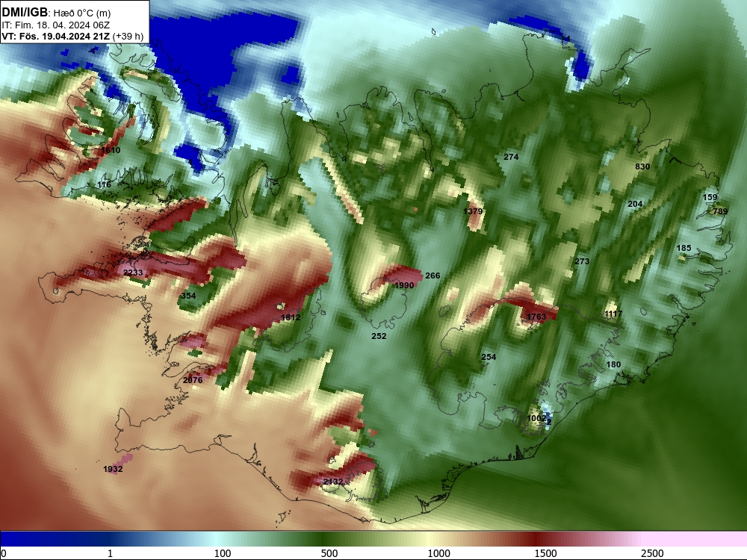This screenshot has height=560, width=747.
Task: Select the 1932 label over the sea
Action: pyautogui.click(x=113, y=469)
